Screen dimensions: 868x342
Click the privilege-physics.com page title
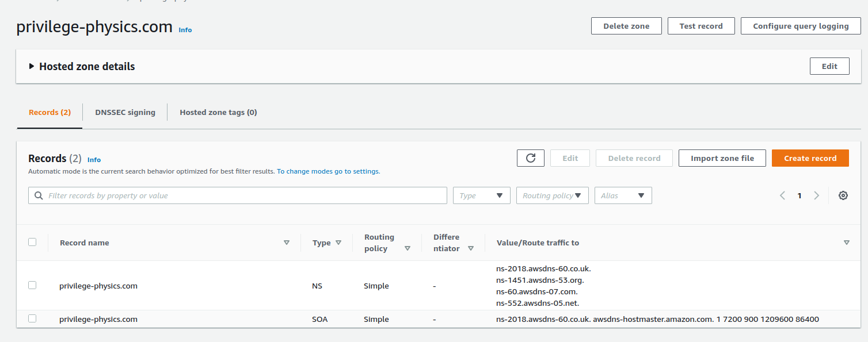tap(94, 26)
